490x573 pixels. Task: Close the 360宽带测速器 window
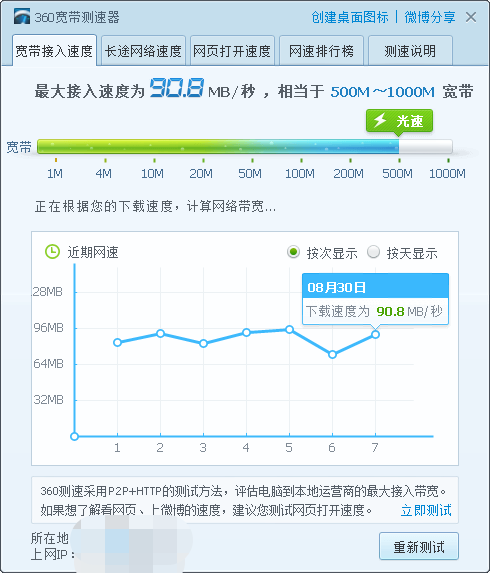pos(471,17)
